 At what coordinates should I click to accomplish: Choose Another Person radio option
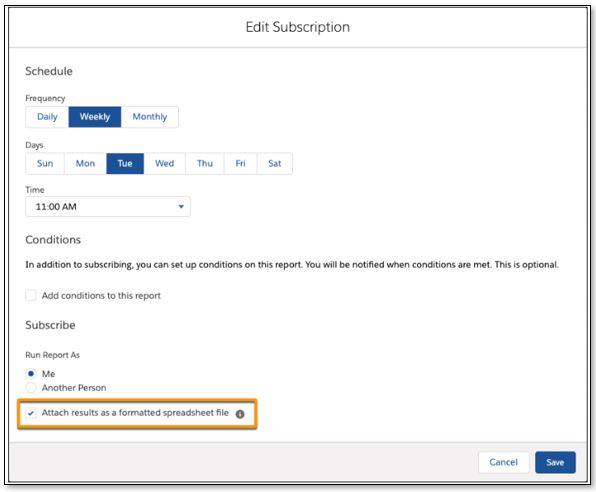pos(31,388)
